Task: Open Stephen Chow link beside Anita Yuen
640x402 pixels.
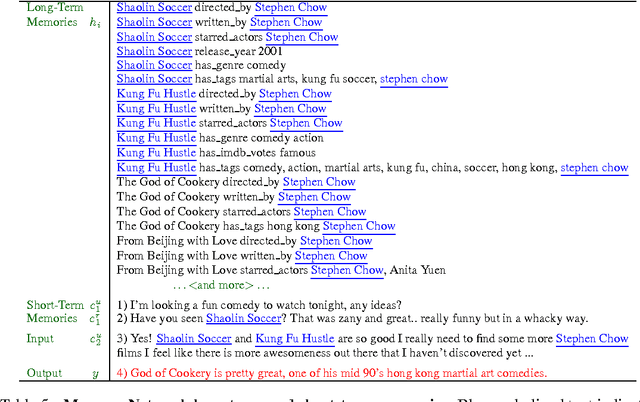Action: coord(347,270)
